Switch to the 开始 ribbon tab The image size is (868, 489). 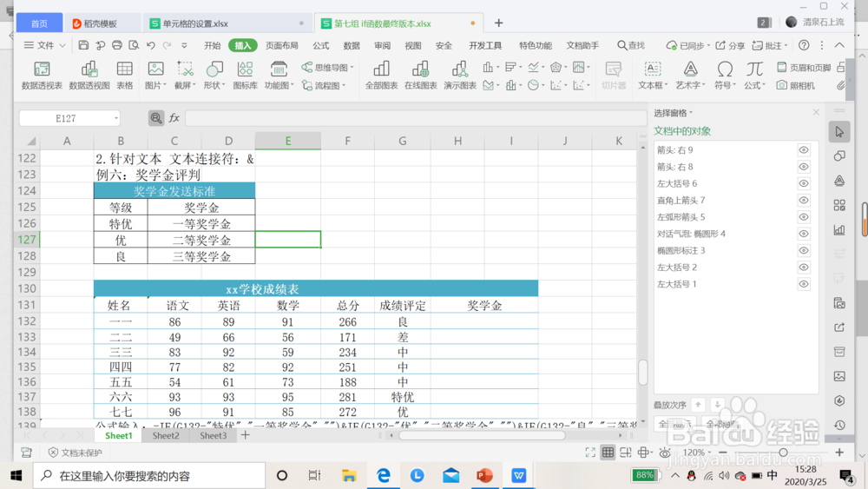212,45
